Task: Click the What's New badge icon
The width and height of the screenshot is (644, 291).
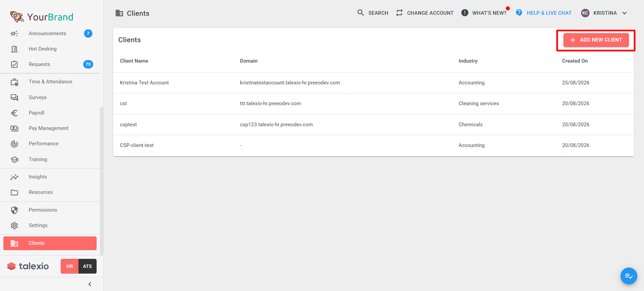Action: (465, 13)
